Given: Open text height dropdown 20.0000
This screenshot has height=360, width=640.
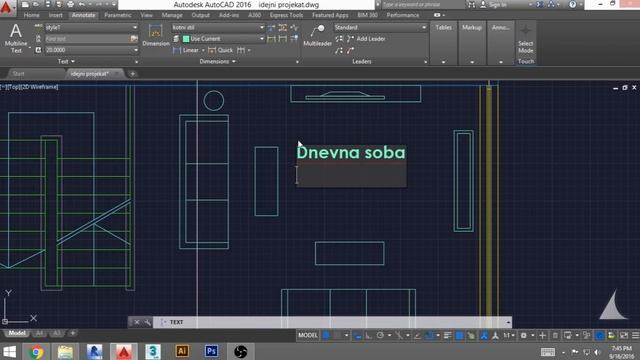Looking at the screenshot, I should (91, 50).
